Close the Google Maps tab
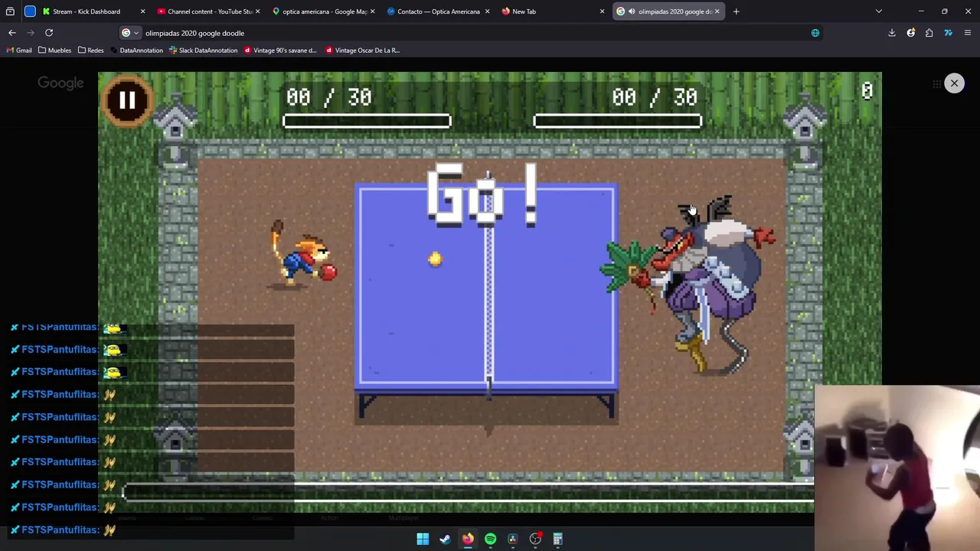The height and width of the screenshot is (551, 980). [x=372, y=11]
